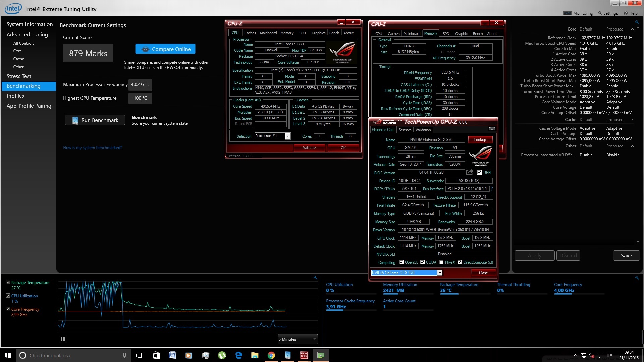This screenshot has height=362, width=644.
Task: Click the BIOS export share icon in GPU-Z
Action: tap(470, 172)
